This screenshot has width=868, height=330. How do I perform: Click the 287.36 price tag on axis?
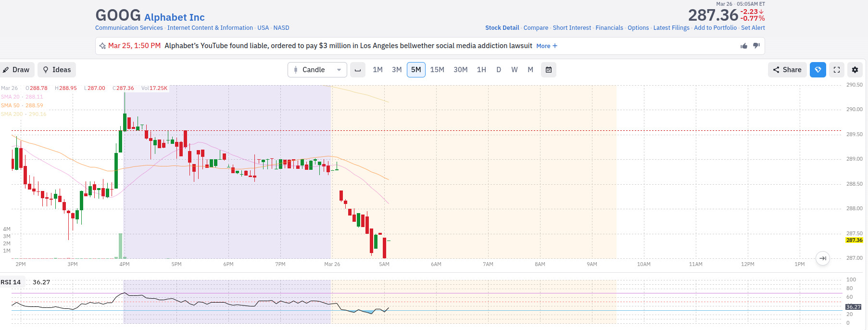click(855, 240)
